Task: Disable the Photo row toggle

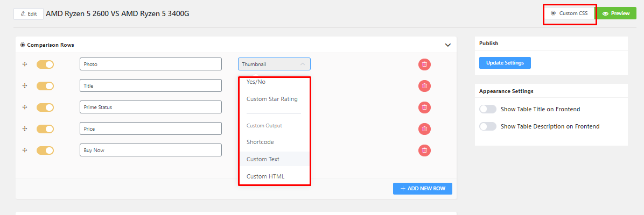Action: pyautogui.click(x=45, y=64)
